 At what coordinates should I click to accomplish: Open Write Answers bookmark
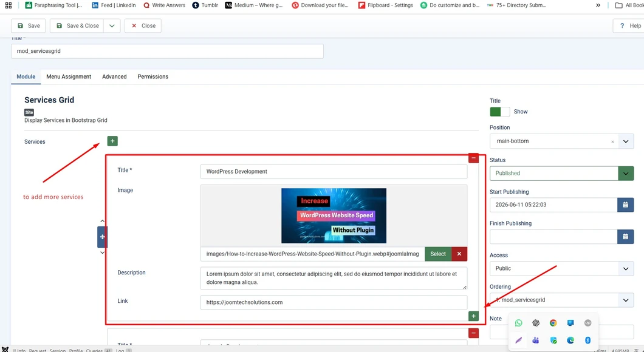pyautogui.click(x=164, y=5)
